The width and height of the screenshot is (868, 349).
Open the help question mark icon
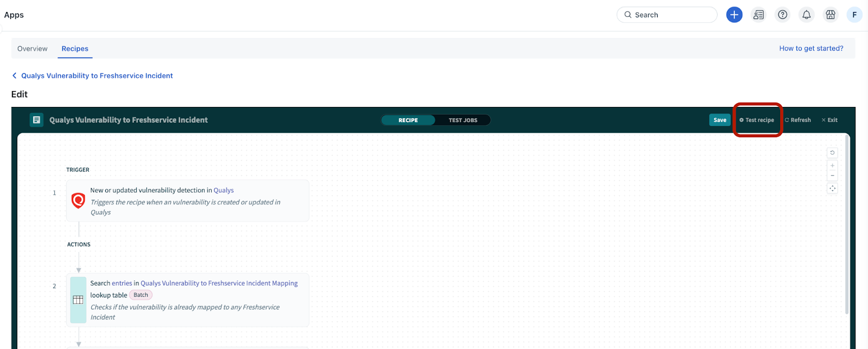782,15
